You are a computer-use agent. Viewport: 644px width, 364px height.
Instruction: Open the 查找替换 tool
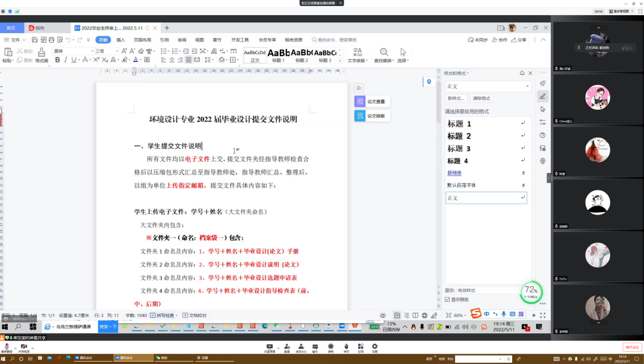pos(383,55)
